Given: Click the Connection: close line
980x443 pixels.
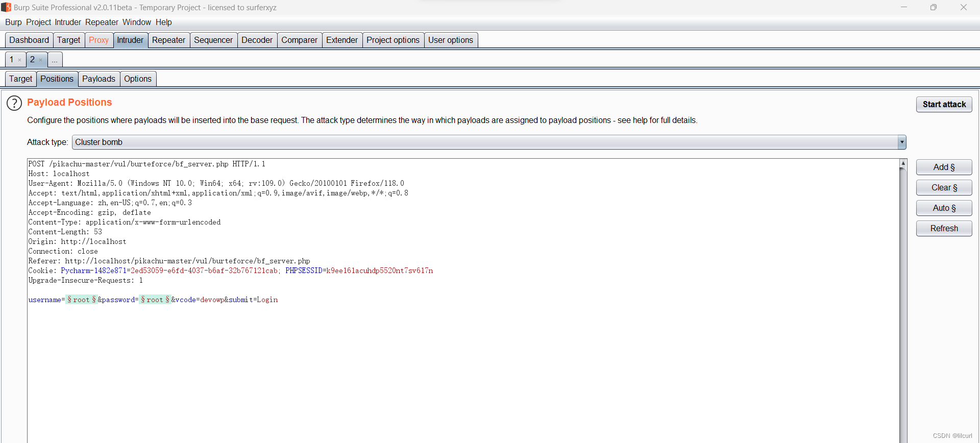Looking at the screenshot, I should click(63, 251).
